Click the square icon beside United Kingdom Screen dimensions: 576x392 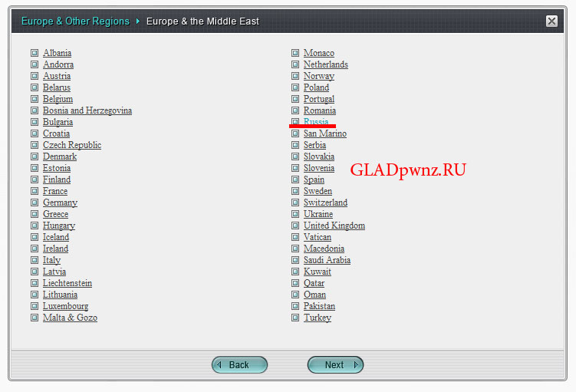coord(295,226)
